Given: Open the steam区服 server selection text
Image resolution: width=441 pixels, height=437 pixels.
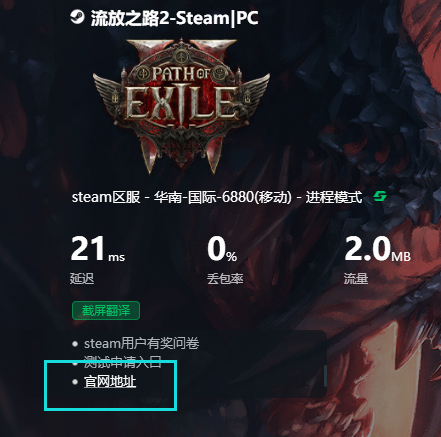Looking at the screenshot, I should pos(106,197).
